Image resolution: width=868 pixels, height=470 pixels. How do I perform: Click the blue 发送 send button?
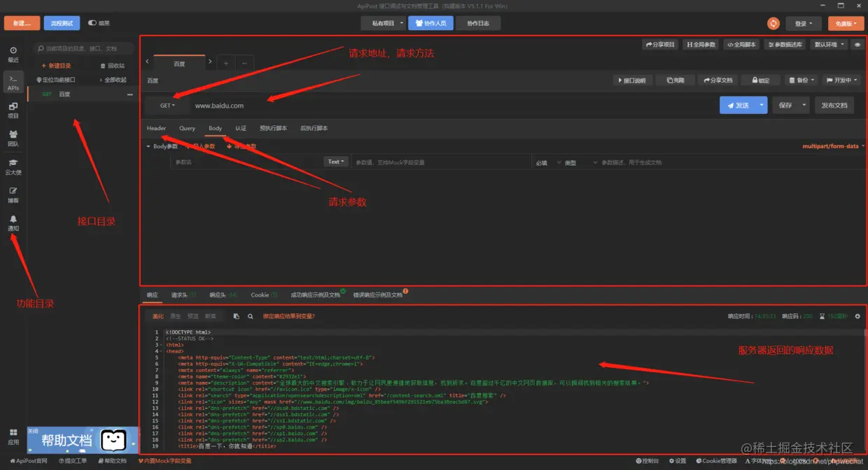click(x=738, y=105)
